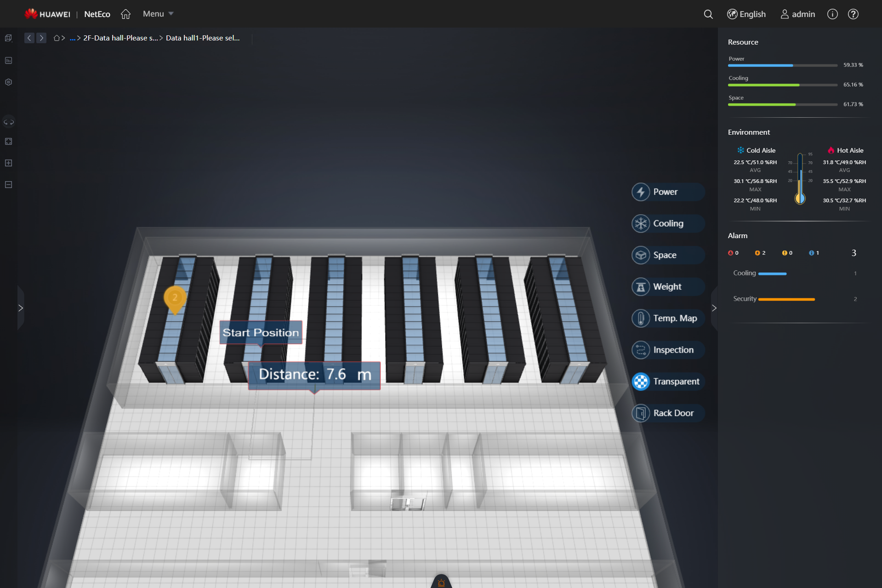Zoom in using the plus icon
The image size is (882, 588).
(8, 162)
